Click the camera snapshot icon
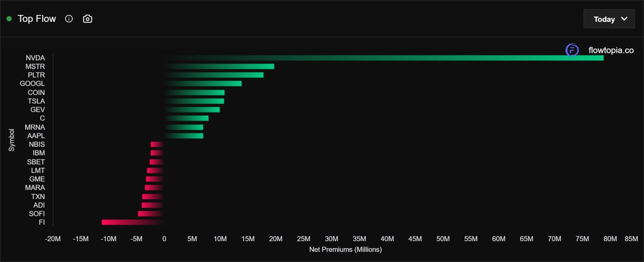 [x=87, y=19]
